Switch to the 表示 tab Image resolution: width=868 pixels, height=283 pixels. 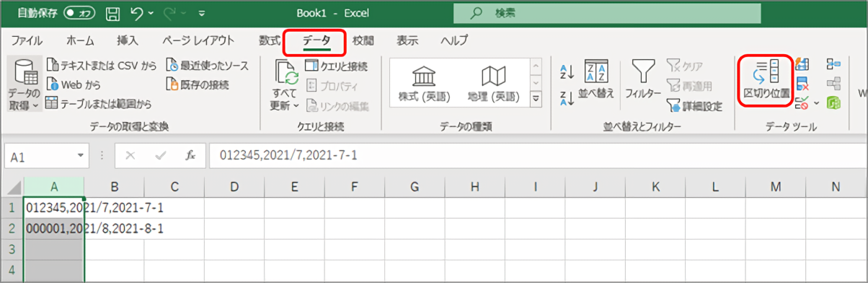coord(407,40)
